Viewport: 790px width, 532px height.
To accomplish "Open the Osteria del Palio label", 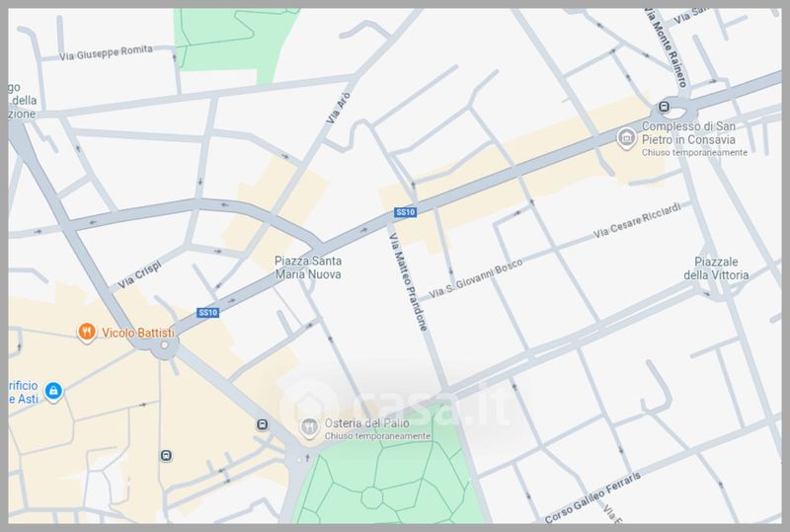I will coord(367,424).
